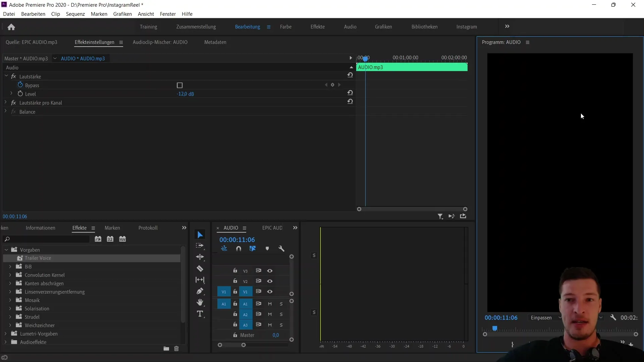Click the -12,0 dB level value
644x362 pixels.
(x=185, y=94)
